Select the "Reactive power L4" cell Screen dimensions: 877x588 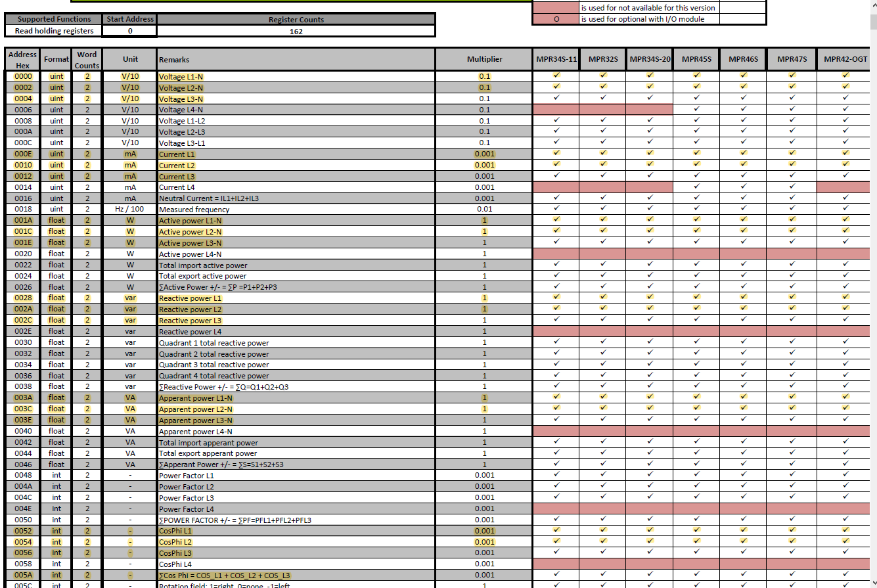coord(296,331)
